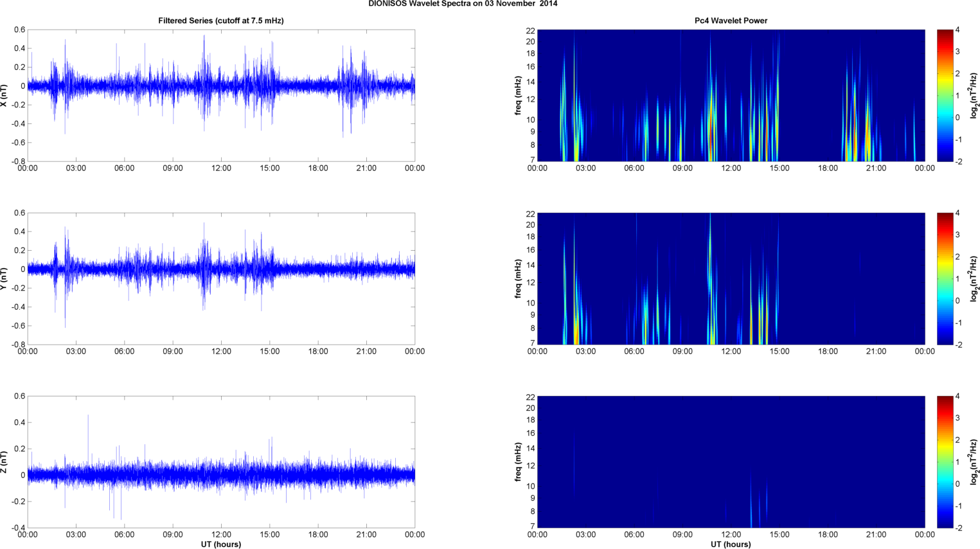Click the 12:00 tick under X time series
Screen dimensions: 980x549
pos(221,168)
